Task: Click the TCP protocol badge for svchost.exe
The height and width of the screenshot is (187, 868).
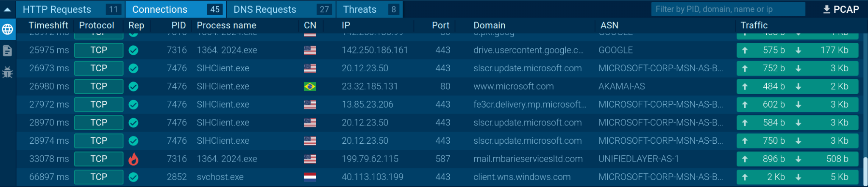Action: click(99, 177)
